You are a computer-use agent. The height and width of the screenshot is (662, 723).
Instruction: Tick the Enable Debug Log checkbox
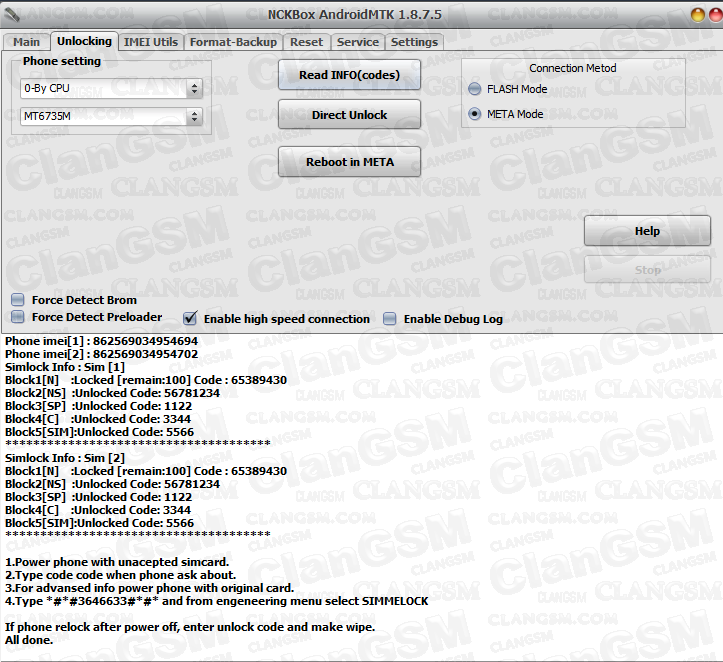[x=390, y=319]
